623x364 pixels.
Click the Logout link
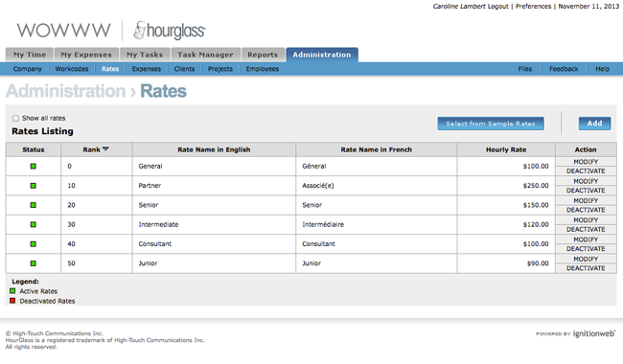point(497,7)
